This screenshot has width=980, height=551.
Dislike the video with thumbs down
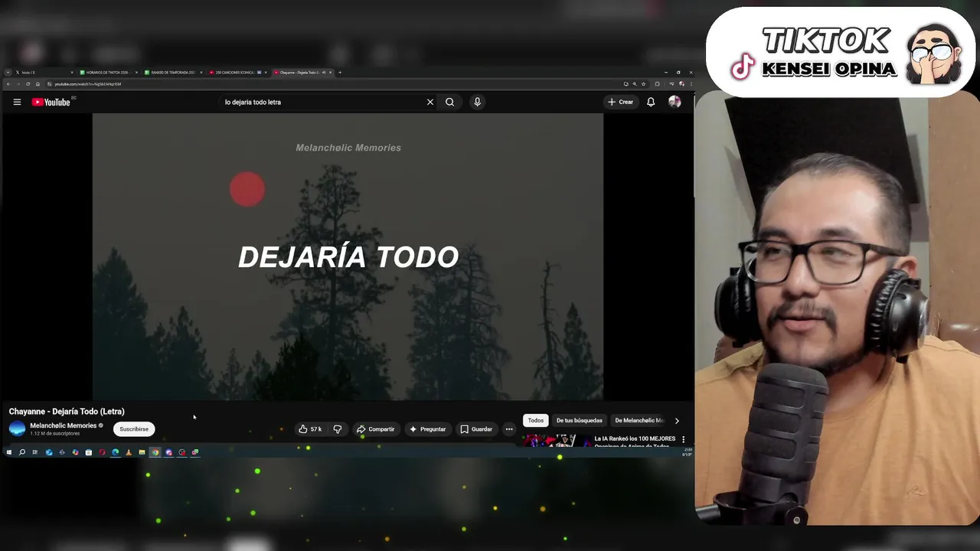click(338, 429)
